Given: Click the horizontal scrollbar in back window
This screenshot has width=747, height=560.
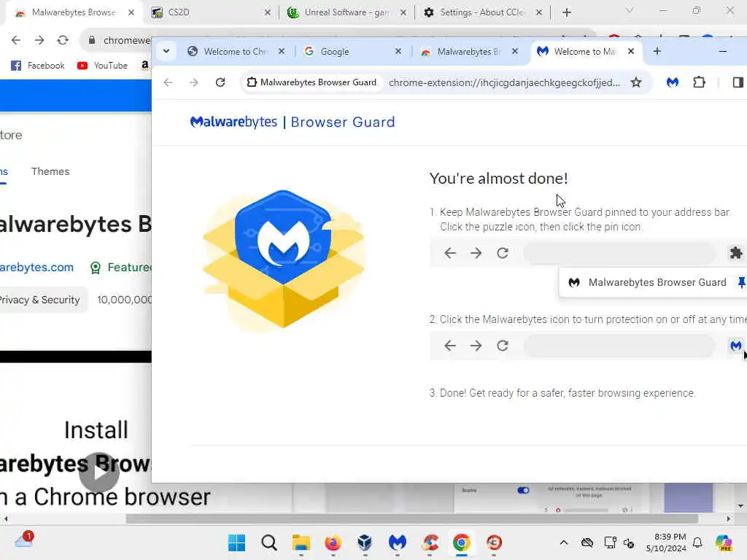Looking at the screenshot, I should point(411,518).
